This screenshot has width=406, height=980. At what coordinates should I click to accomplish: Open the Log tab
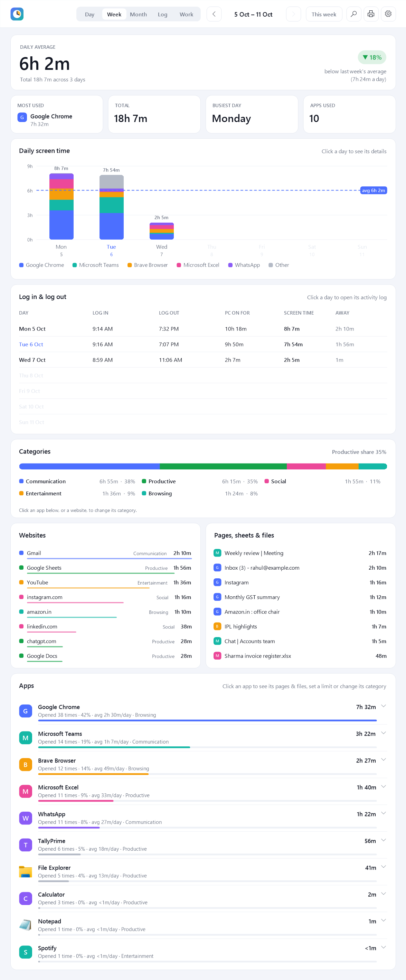(x=163, y=15)
